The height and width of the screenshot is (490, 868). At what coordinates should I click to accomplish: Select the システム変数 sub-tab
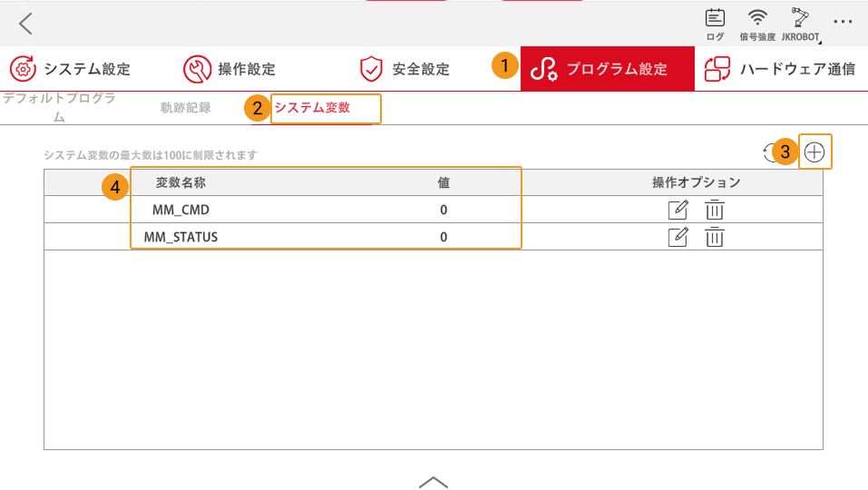[312, 108]
